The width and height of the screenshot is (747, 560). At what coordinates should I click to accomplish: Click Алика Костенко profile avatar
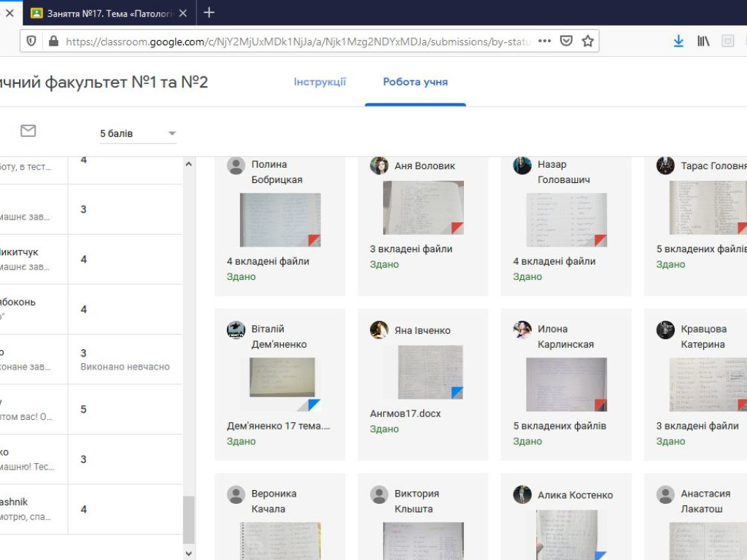pyautogui.click(x=522, y=495)
